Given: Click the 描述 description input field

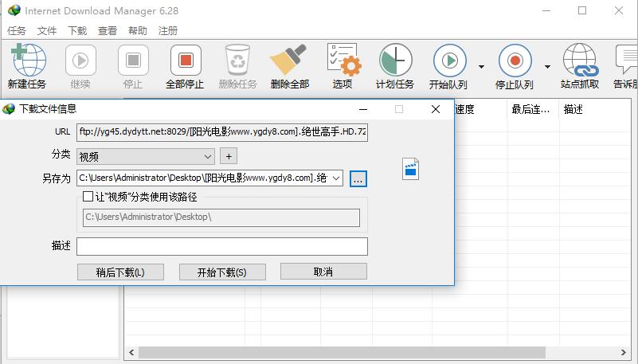Looking at the screenshot, I should point(222,246).
